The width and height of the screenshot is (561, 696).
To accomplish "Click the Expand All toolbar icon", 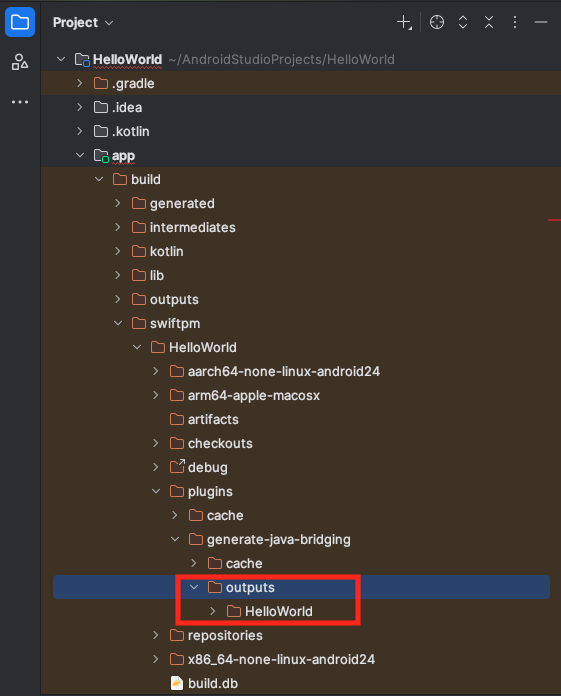I will pos(463,22).
